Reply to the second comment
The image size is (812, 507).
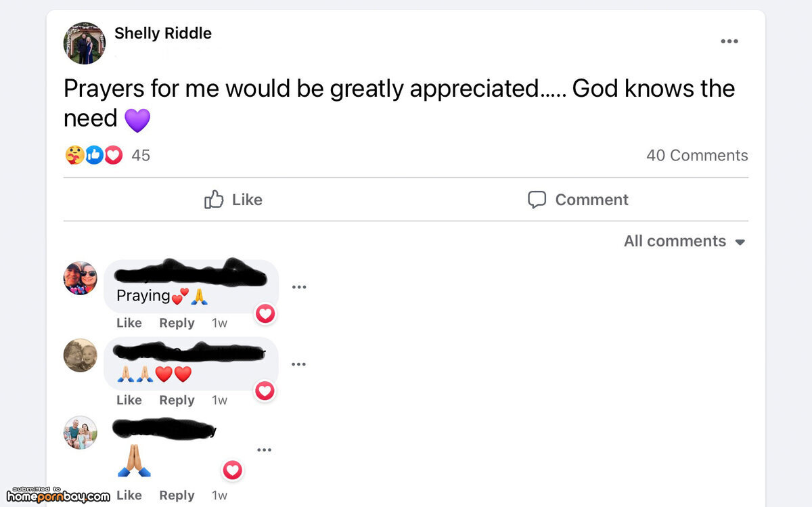point(177,400)
